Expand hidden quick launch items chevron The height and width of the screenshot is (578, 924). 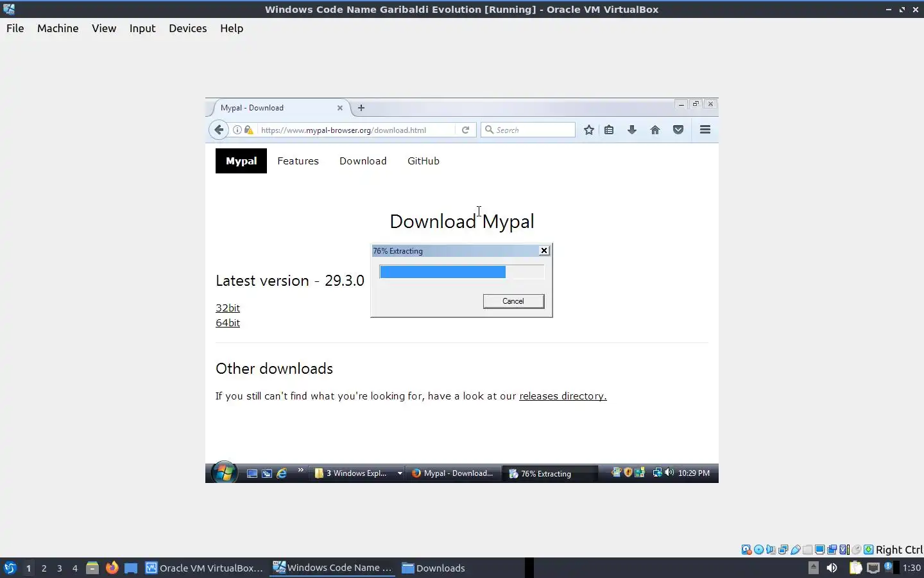(300, 471)
